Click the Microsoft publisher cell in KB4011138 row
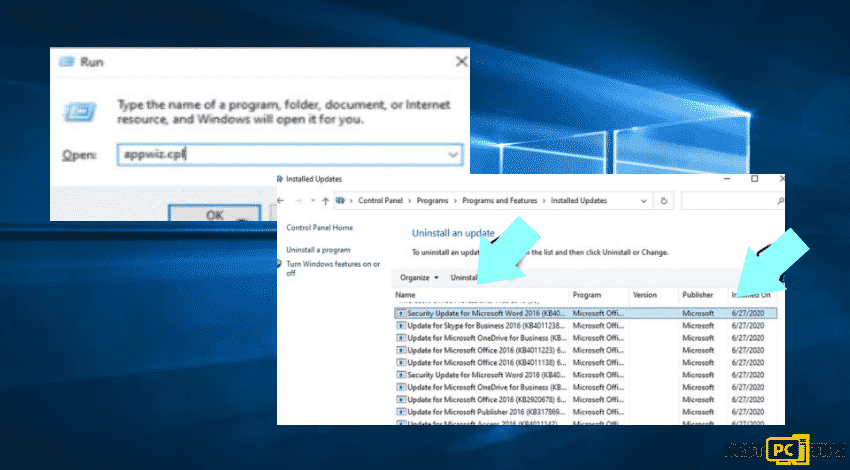Viewport: 850px width, 470px height. [698, 363]
